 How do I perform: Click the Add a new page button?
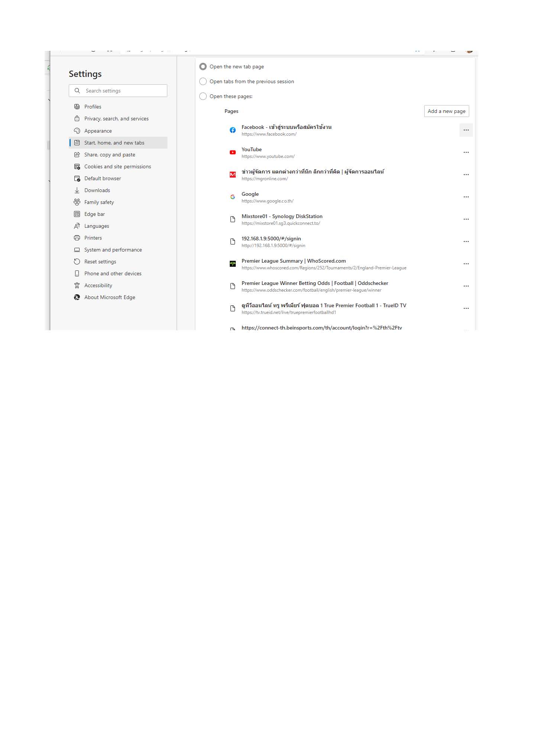447,111
